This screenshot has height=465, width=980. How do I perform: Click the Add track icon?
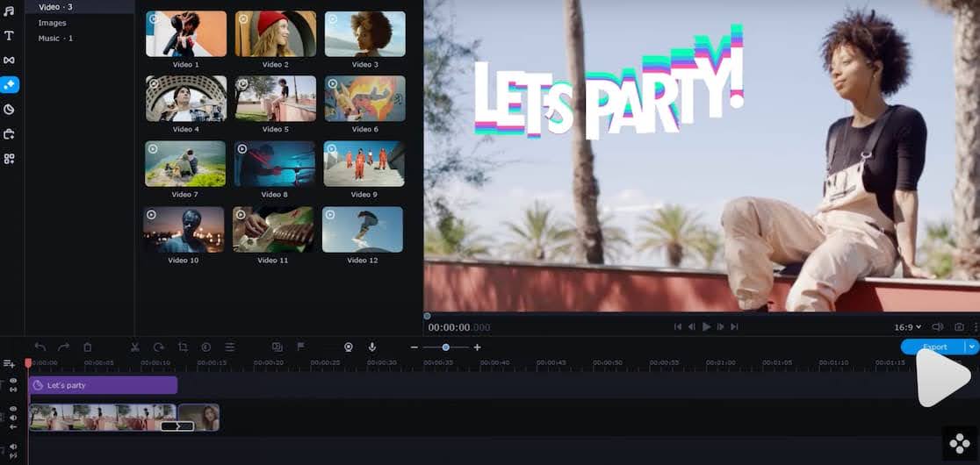pos(9,363)
